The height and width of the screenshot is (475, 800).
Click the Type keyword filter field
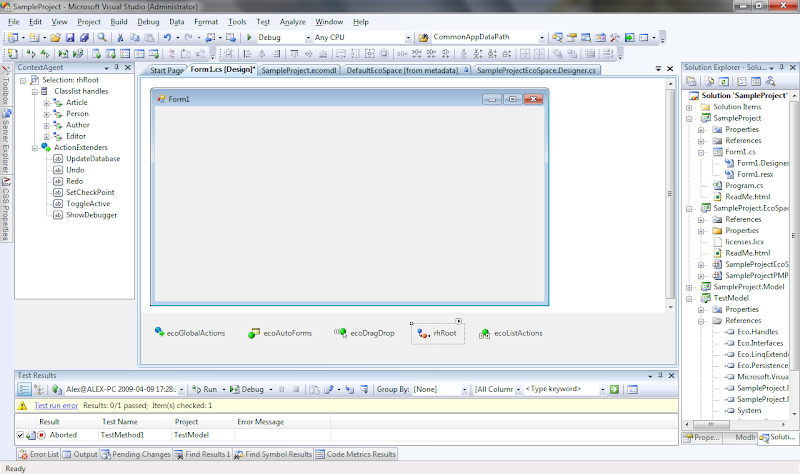(561, 389)
